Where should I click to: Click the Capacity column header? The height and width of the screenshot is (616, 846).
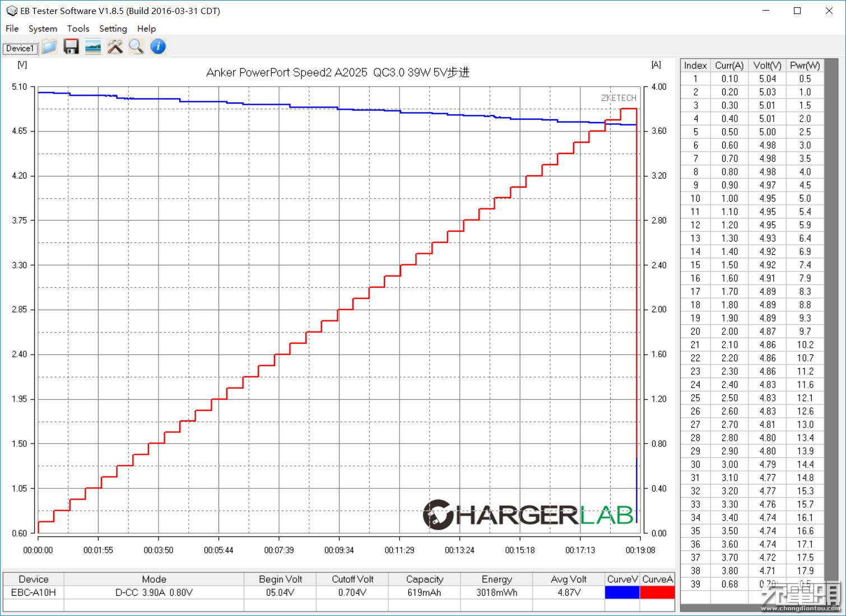(x=424, y=579)
